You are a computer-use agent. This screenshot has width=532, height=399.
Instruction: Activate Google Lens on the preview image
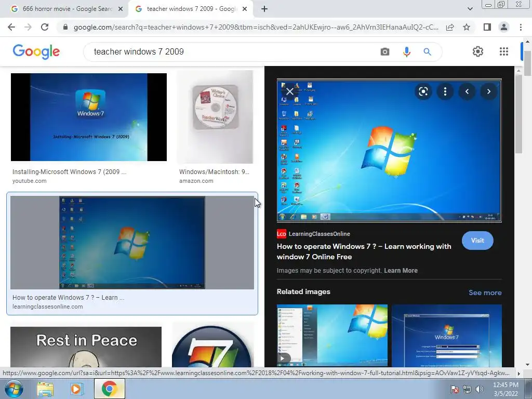pyautogui.click(x=423, y=91)
